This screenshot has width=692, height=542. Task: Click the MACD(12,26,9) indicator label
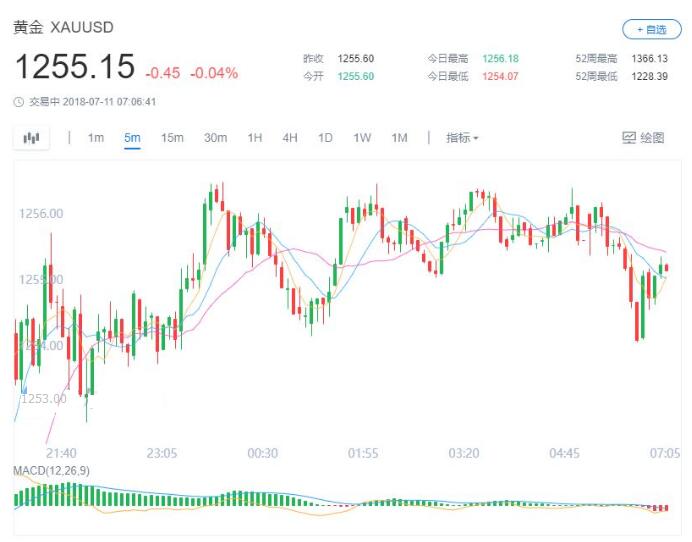pyautogui.click(x=51, y=470)
